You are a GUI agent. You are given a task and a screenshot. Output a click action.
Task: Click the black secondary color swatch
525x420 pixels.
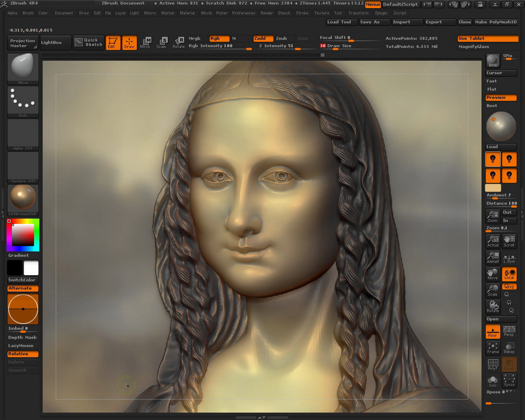[x=15, y=268]
